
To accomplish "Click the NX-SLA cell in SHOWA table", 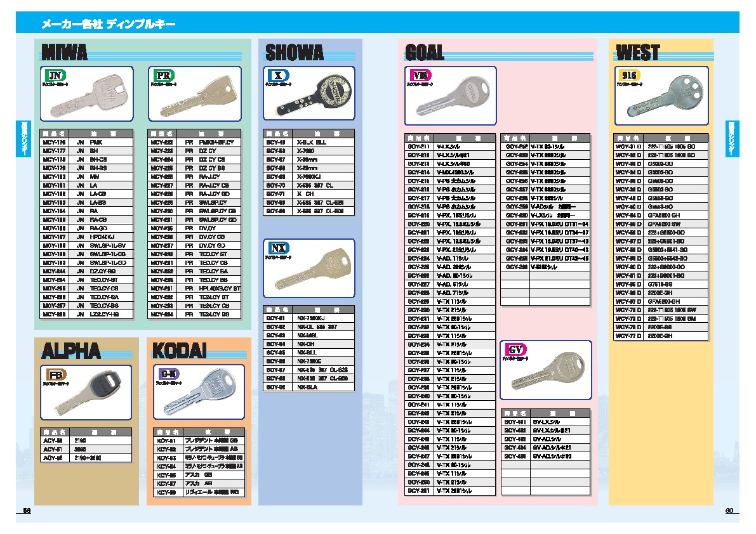I will (324, 387).
